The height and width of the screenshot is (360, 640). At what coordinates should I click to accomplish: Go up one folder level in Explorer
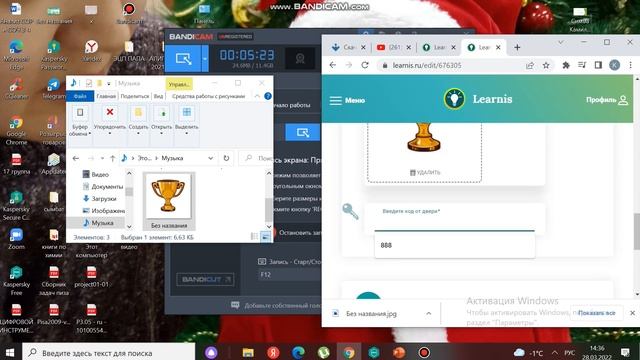coord(113,158)
